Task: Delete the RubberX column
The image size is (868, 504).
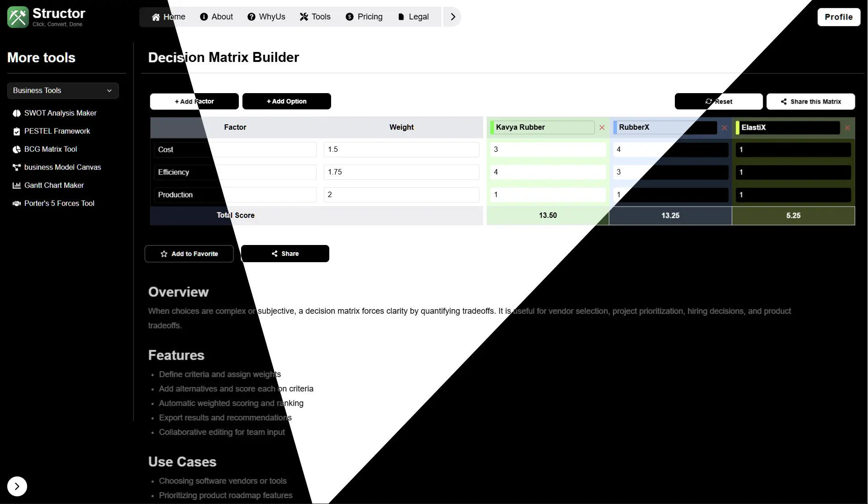Action: (x=725, y=127)
